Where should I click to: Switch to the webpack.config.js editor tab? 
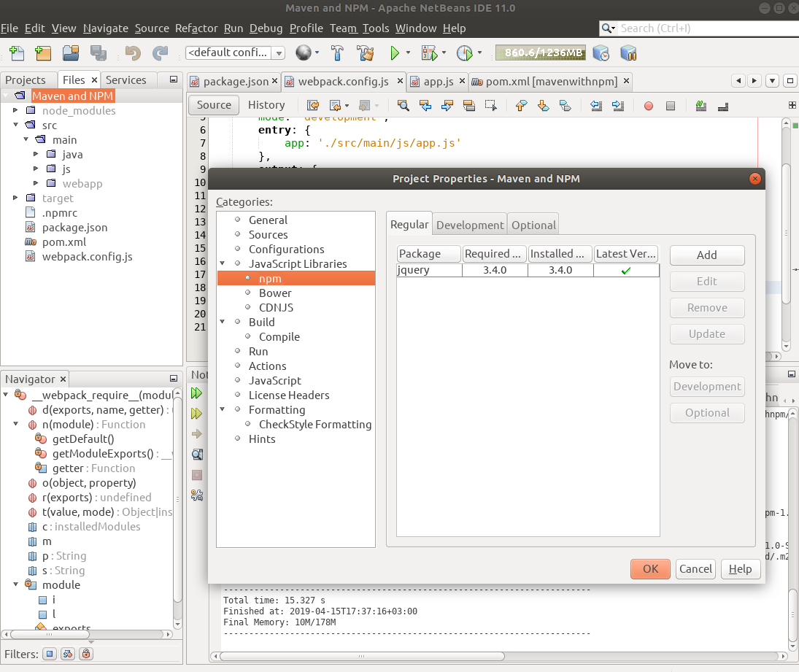pyautogui.click(x=343, y=82)
